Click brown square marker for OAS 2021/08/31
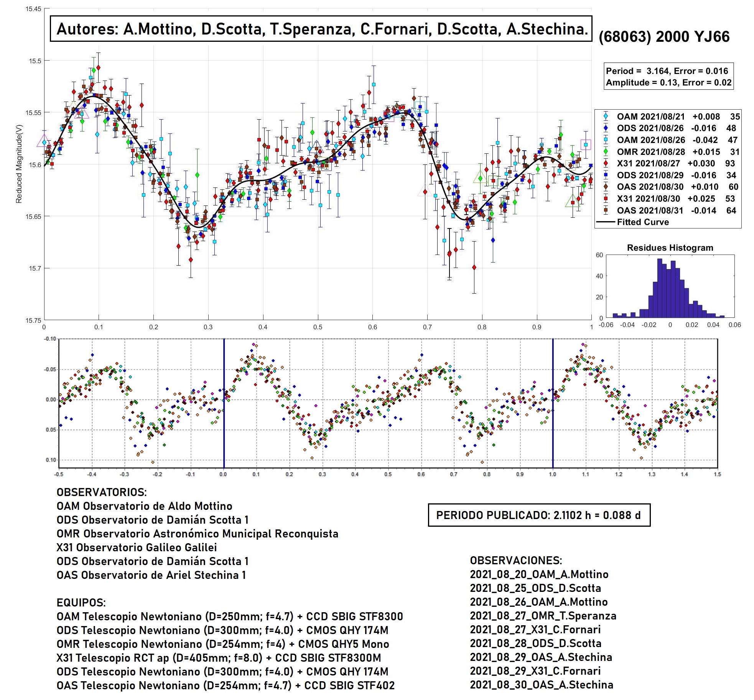Screen dimensions: 754x700 click(606, 210)
